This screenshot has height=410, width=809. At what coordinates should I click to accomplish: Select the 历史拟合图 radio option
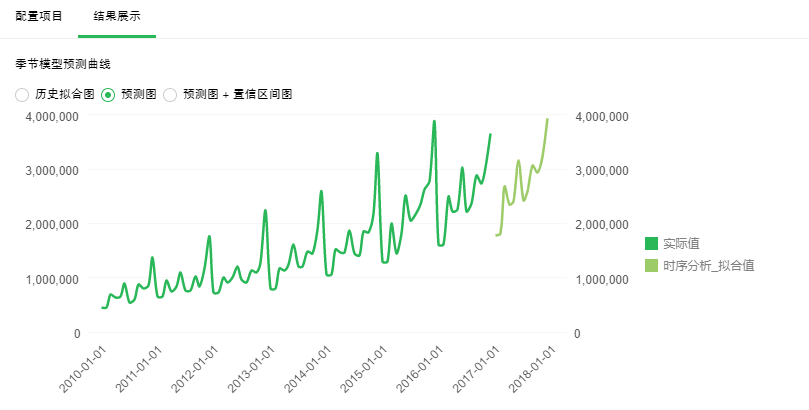(x=23, y=95)
